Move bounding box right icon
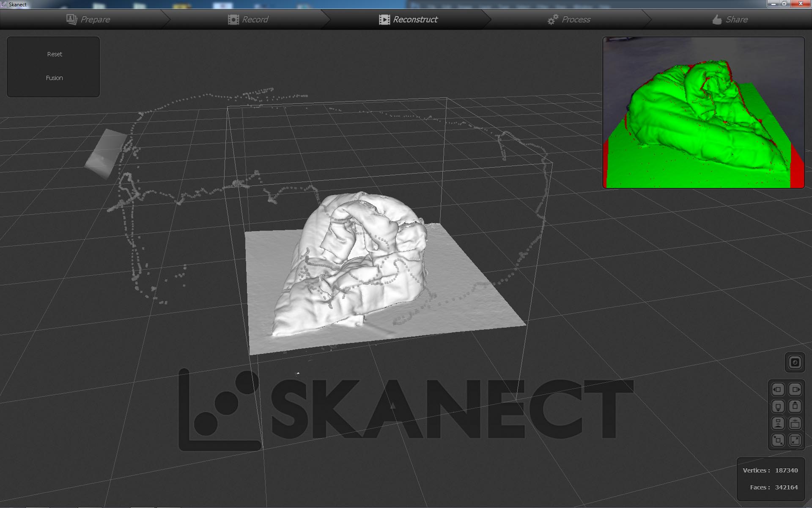Image resolution: width=812 pixels, height=508 pixels. (x=795, y=389)
